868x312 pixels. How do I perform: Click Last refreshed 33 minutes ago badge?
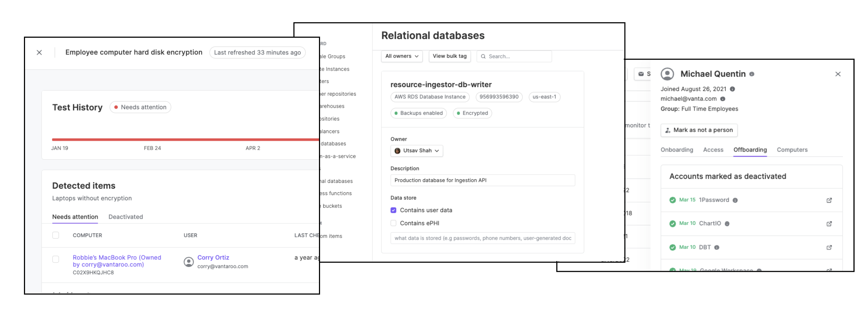[x=257, y=53]
